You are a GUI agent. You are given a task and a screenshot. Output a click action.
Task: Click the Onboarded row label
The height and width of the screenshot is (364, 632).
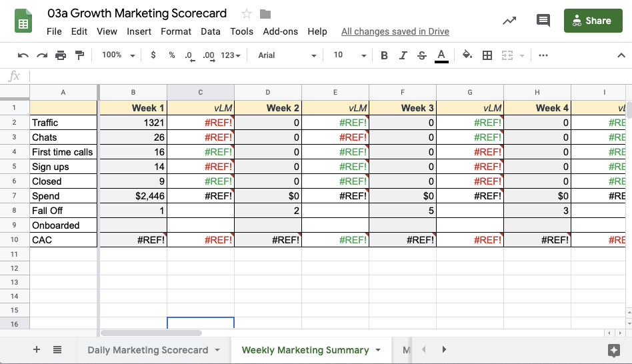point(63,225)
